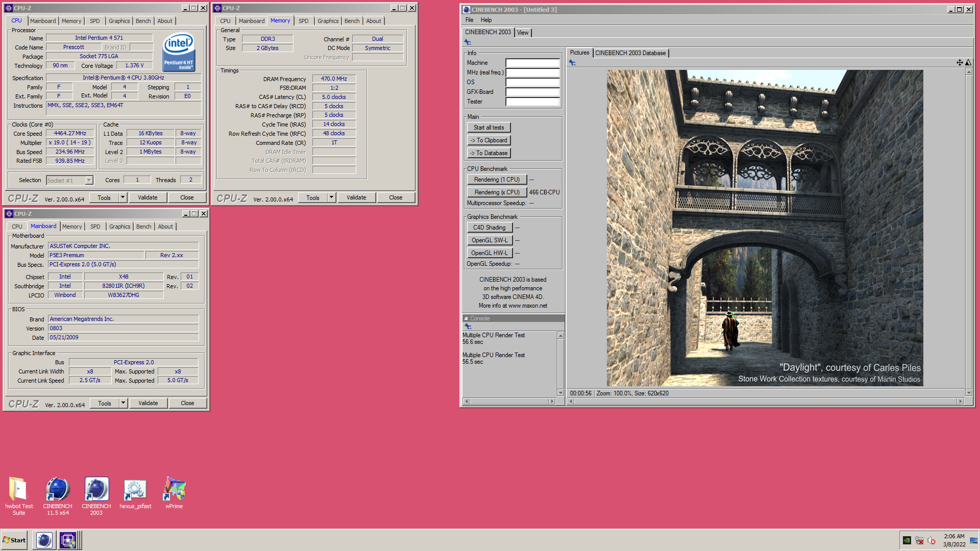Open SPD tab in CPU-Z Memory window
This screenshot has width=980, height=551.
[304, 21]
